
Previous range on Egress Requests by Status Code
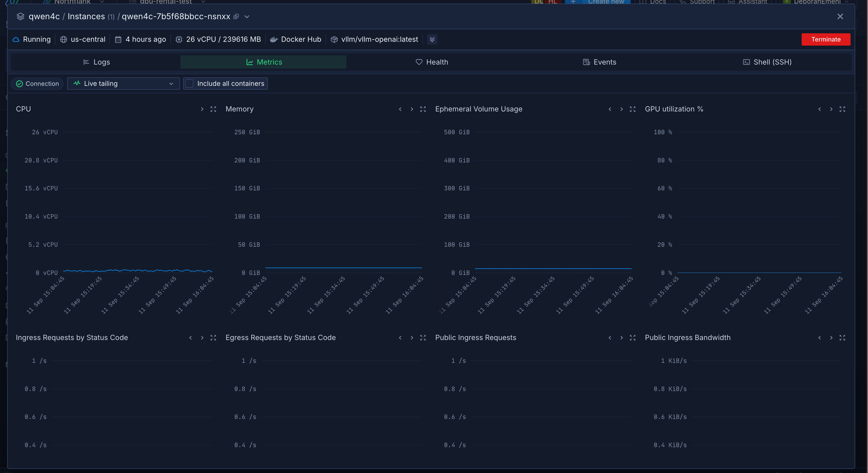pyautogui.click(x=400, y=337)
